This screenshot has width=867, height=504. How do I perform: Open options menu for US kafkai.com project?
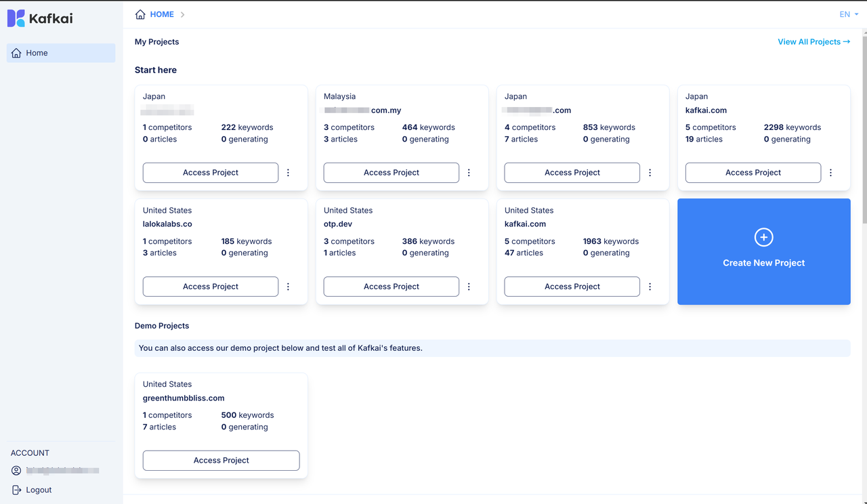pyautogui.click(x=650, y=287)
